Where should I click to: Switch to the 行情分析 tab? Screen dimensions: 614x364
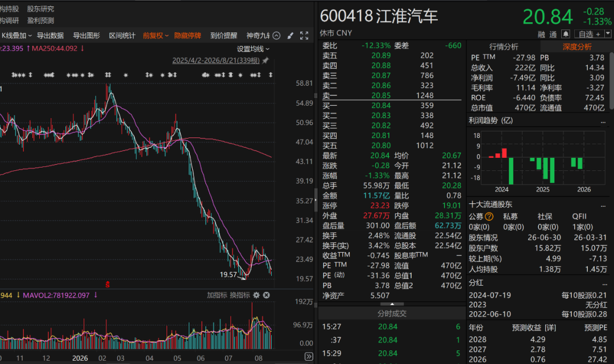tap(504, 47)
